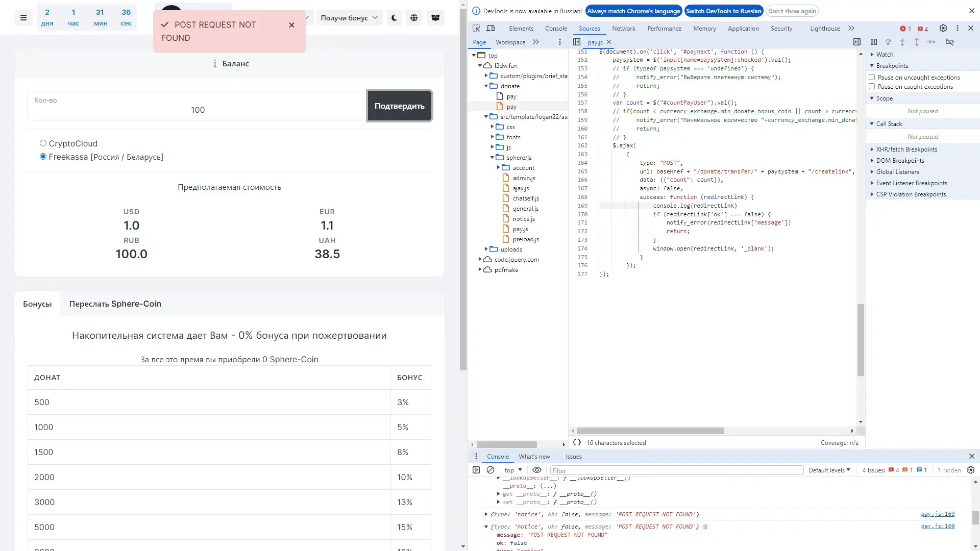
Task: Dismiss the POST REQUEST NOT FOUND notification
Action: [291, 25]
